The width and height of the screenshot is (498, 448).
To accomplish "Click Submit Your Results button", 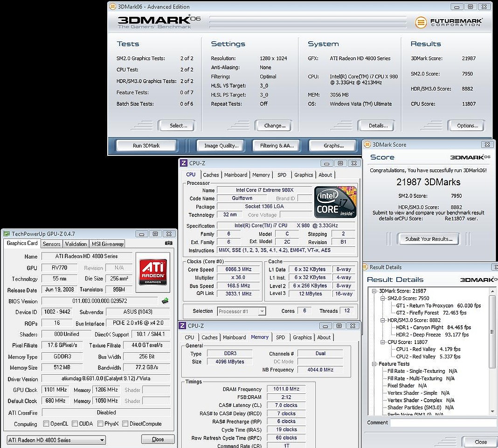I will pyautogui.click(x=429, y=239).
